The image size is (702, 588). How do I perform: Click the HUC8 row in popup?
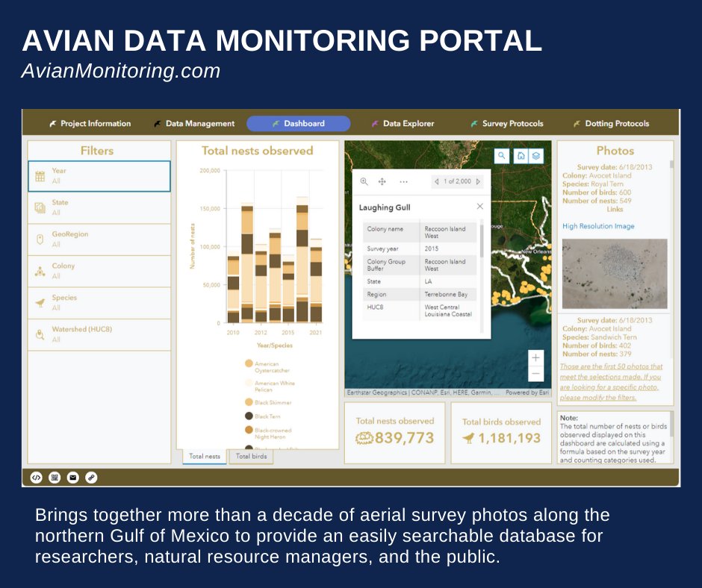click(420, 310)
